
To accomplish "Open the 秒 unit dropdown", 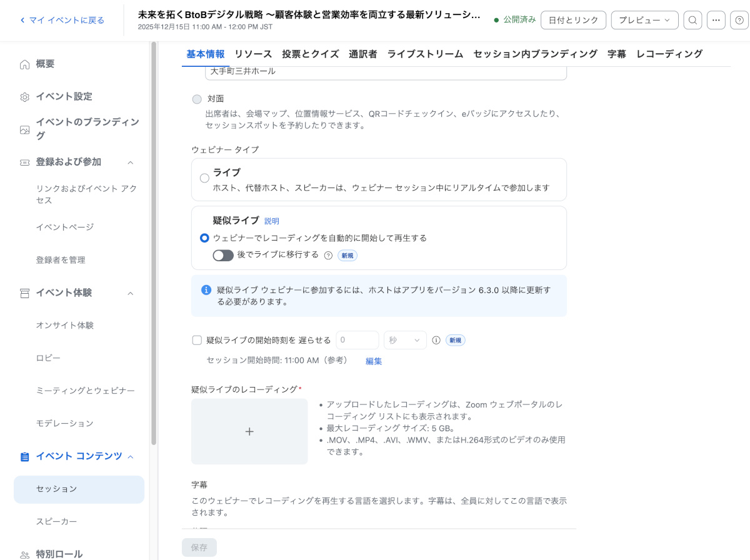I will pos(405,341).
